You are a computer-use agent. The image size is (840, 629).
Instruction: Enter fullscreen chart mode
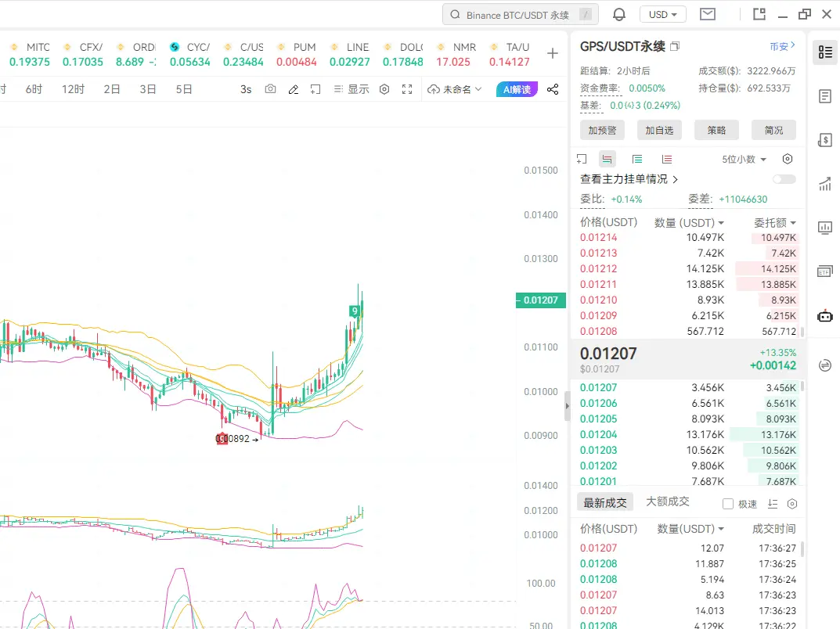[x=407, y=89]
